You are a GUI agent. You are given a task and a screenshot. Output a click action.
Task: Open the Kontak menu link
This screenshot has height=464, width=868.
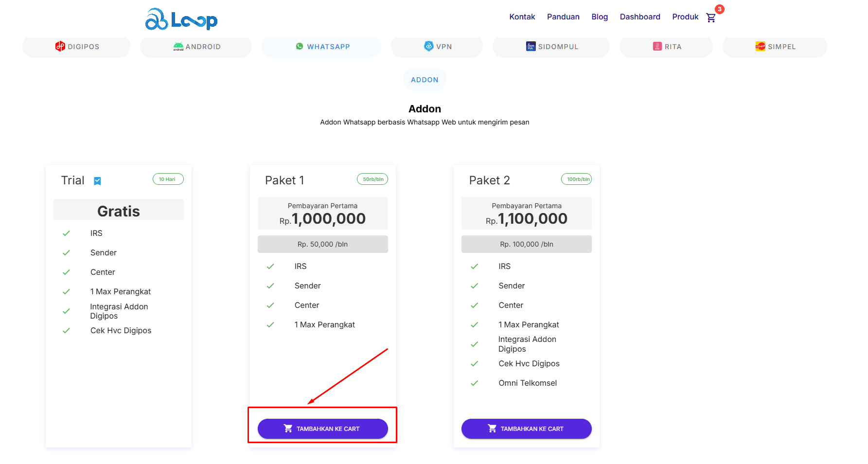pos(522,17)
